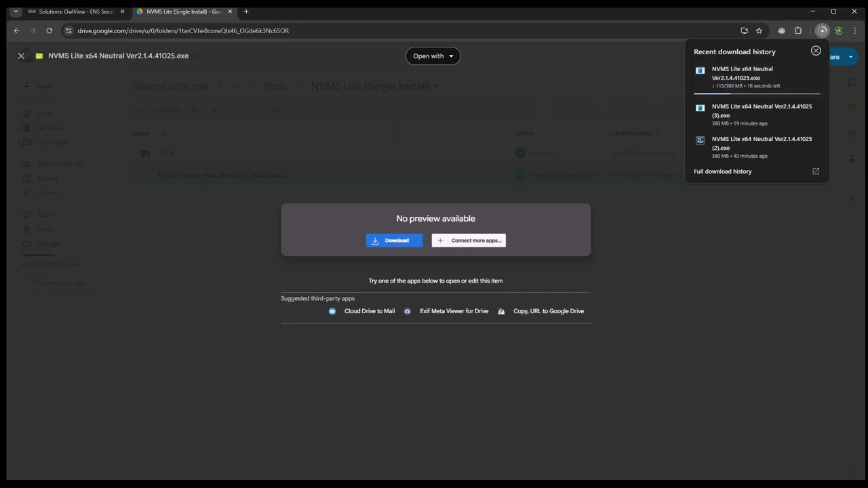868x488 pixels.
Task: Open the Share button dropdown arrow
Action: (850, 57)
